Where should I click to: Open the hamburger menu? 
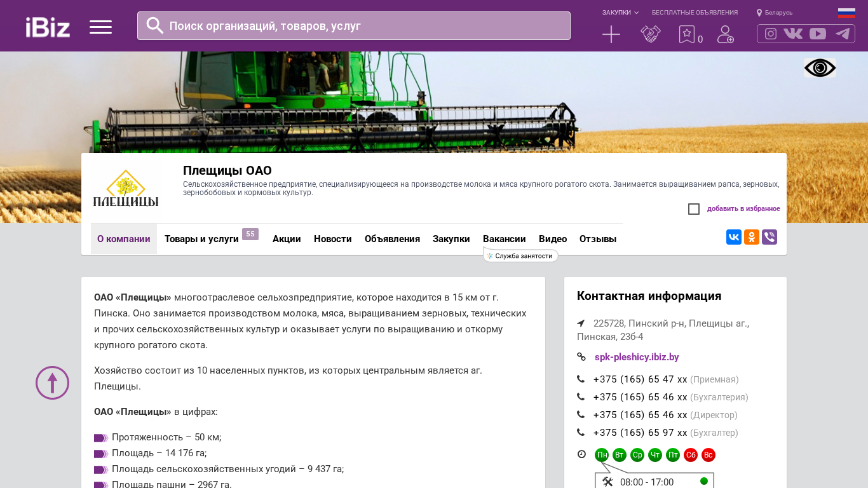click(x=100, y=27)
